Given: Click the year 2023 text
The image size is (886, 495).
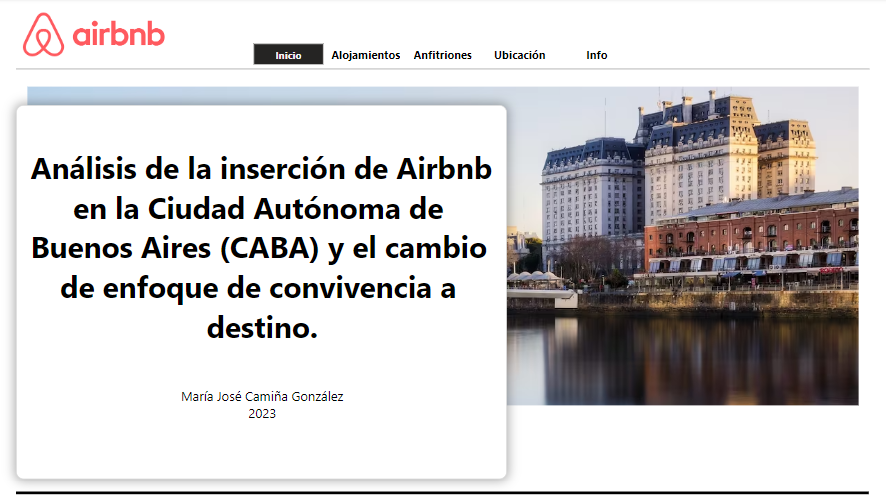Looking at the screenshot, I should [x=262, y=414].
